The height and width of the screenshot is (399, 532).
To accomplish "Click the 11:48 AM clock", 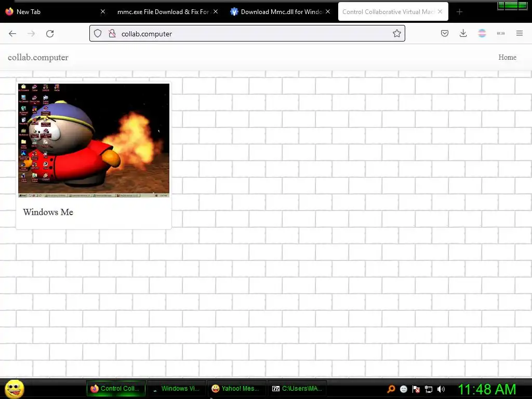I will (x=487, y=389).
